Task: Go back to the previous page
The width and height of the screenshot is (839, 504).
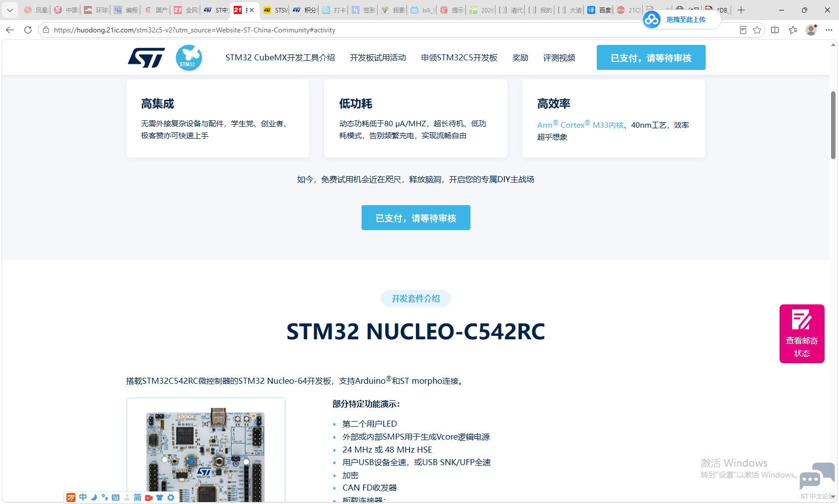Action: [x=10, y=30]
